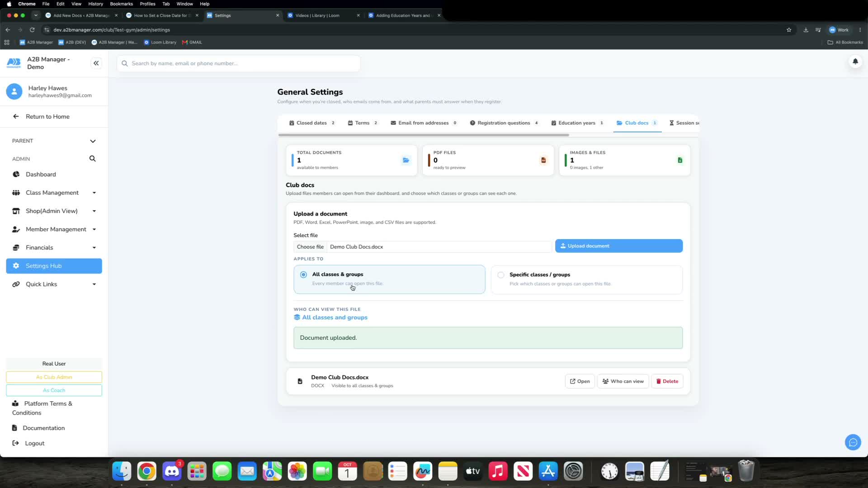Screen dimensions: 868x488
Task: Expand the Class Management dropdown
Action: 94,193
